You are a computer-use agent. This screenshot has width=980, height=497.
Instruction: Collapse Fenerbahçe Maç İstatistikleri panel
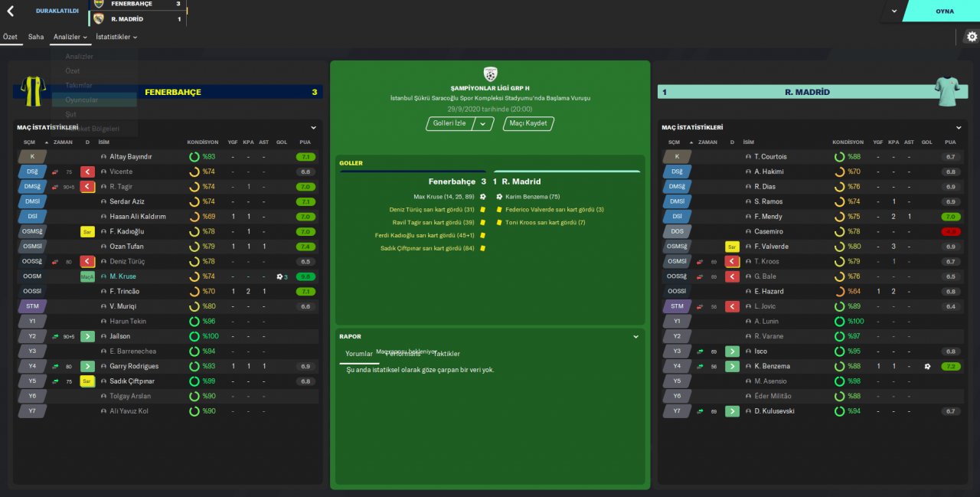click(313, 128)
